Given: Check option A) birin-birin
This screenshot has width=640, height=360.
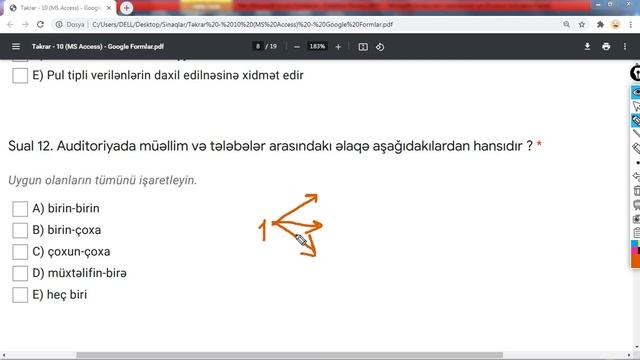Looking at the screenshot, I should coord(20,209).
